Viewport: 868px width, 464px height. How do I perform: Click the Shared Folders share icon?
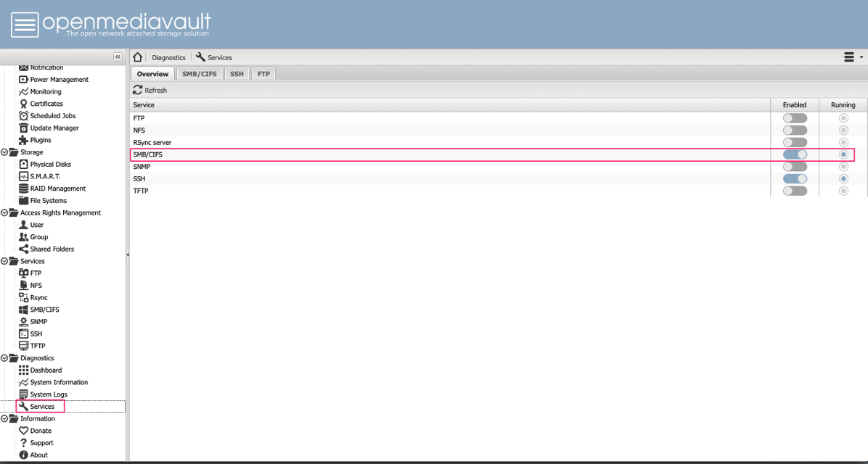pyautogui.click(x=23, y=249)
